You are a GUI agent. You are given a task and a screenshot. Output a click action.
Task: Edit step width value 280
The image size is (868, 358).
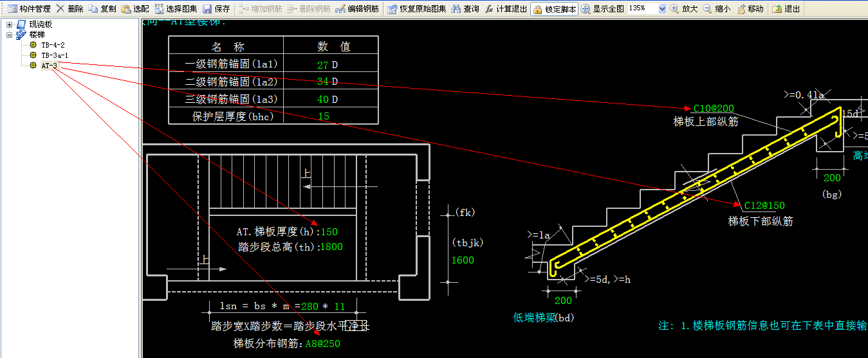coord(310,306)
